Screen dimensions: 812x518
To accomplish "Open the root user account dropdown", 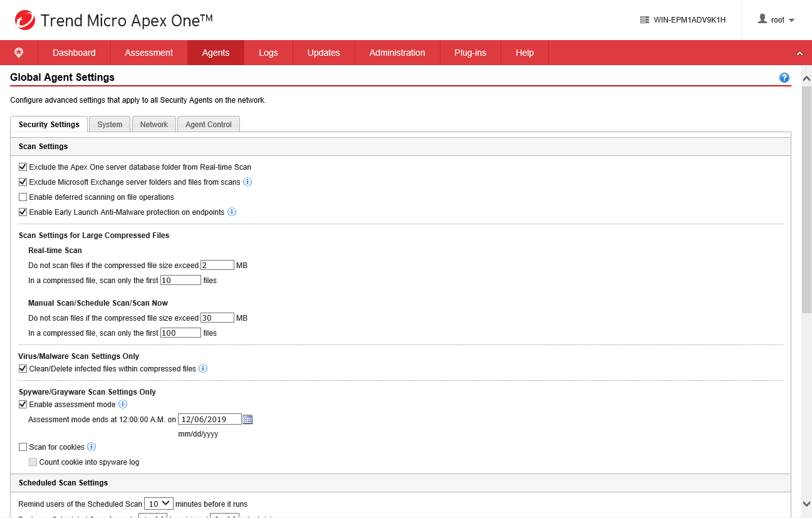I will coord(776,20).
